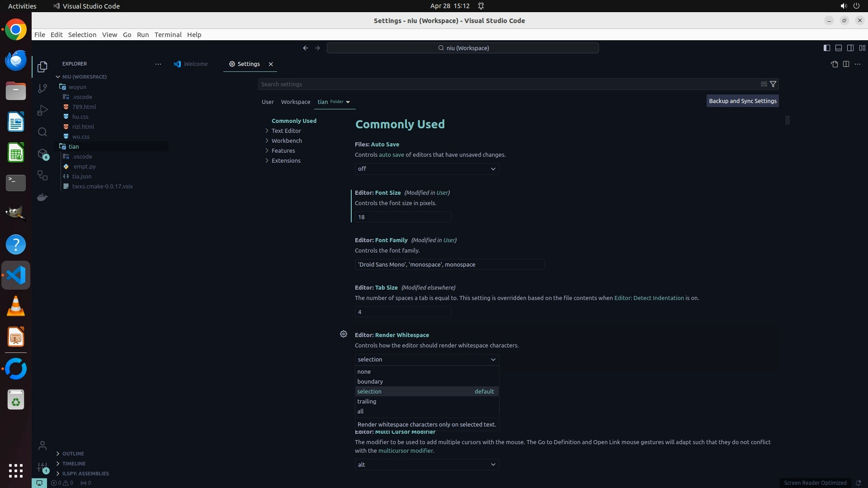Viewport: 868px width, 488px height.
Task: Open the Search view icon
Action: pyautogui.click(x=42, y=132)
